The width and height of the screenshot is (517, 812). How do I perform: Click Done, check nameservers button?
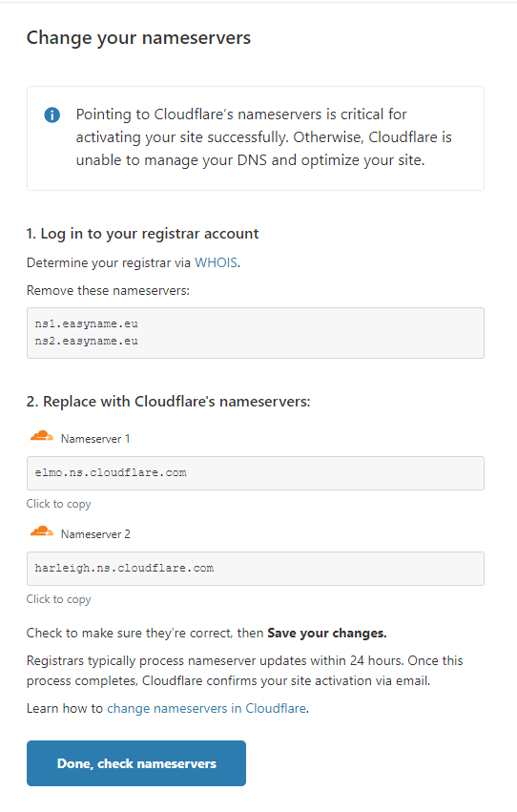[x=136, y=763]
